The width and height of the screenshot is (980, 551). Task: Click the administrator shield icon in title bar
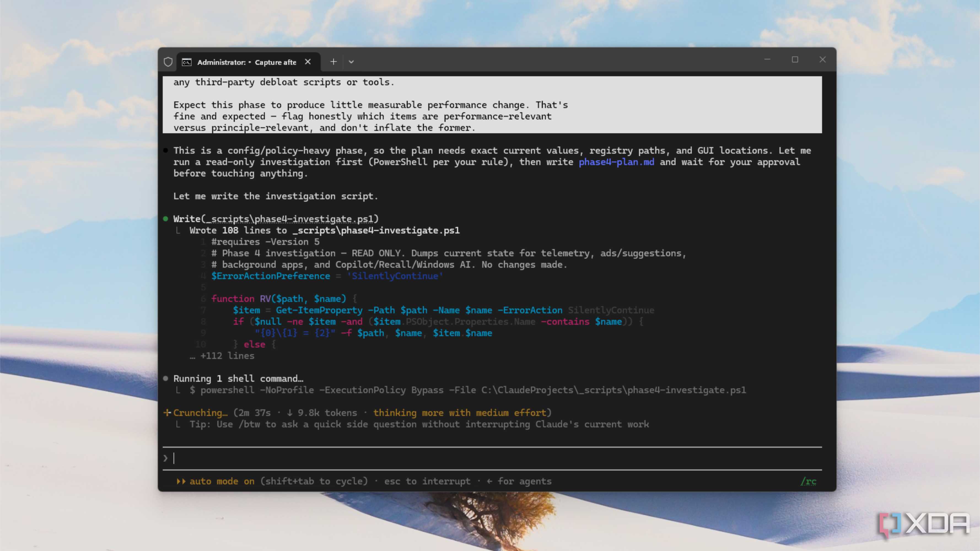point(168,62)
